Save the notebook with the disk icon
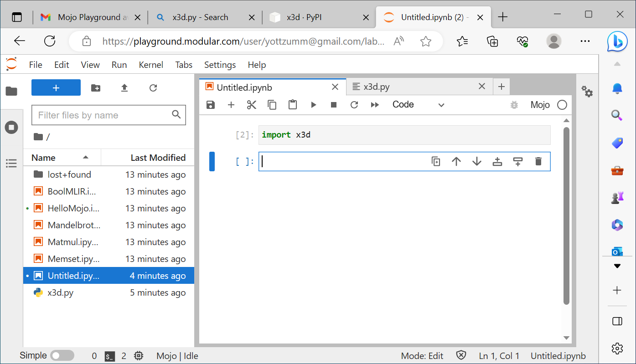636x364 pixels. pyautogui.click(x=210, y=105)
